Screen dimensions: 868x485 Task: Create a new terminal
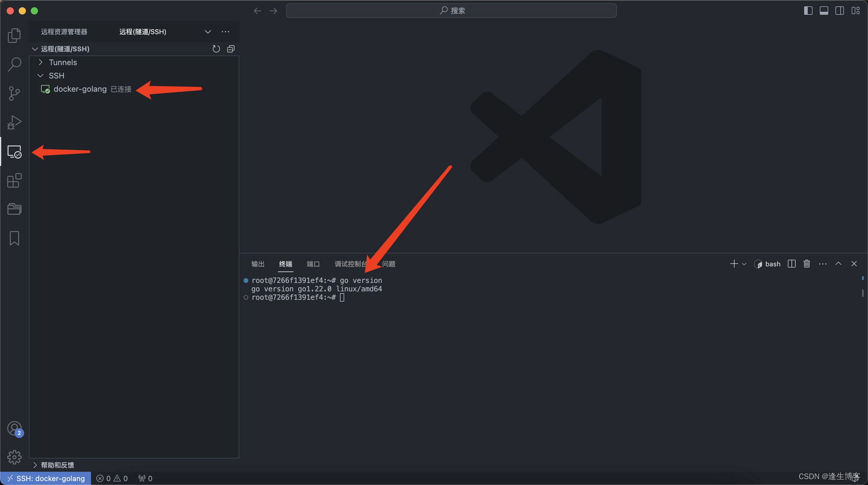734,264
